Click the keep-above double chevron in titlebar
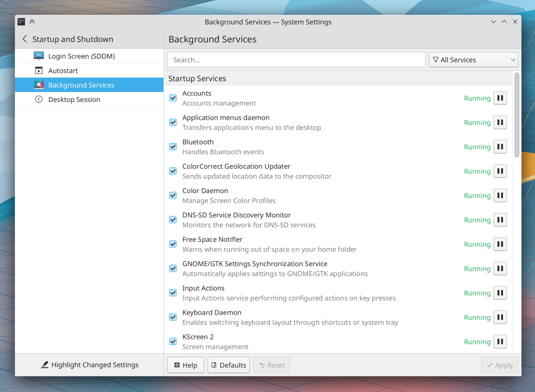 (32, 22)
